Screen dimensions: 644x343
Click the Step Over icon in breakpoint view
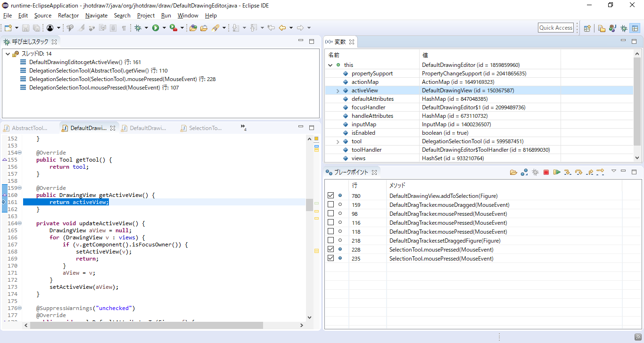pyautogui.click(x=578, y=172)
